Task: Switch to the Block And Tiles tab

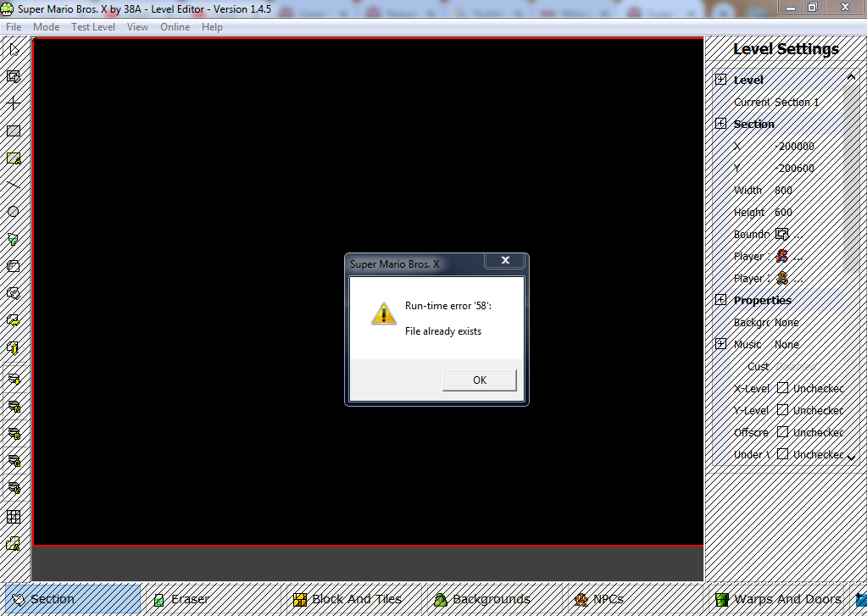Action: tap(354, 599)
